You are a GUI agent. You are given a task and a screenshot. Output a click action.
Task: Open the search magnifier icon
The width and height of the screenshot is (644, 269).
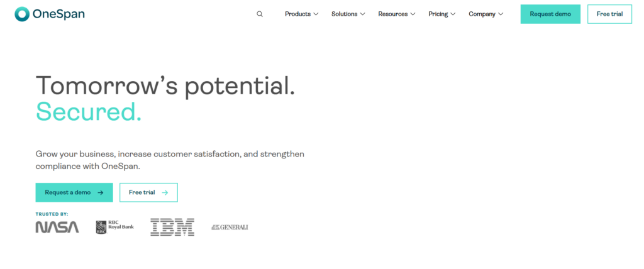click(260, 14)
